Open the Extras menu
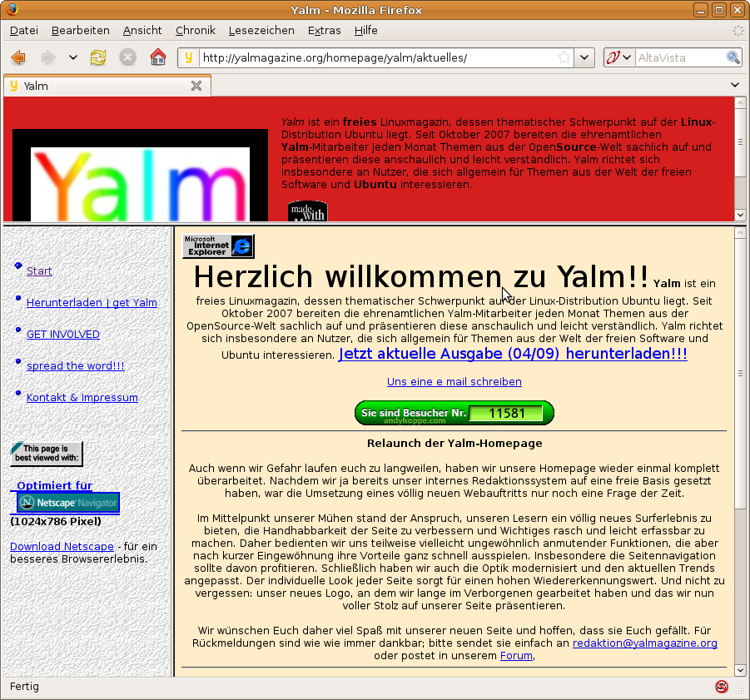 (325, 31)
